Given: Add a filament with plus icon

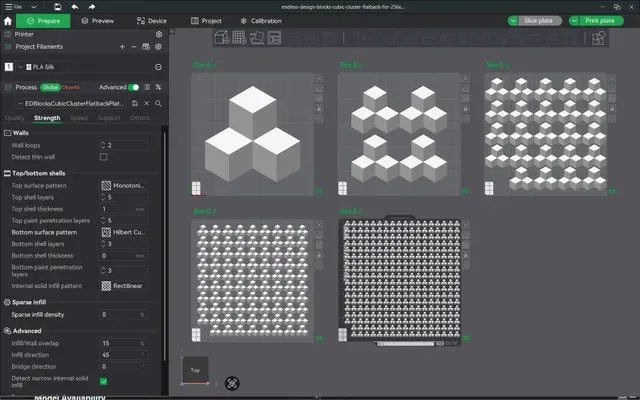Looking at the screenshot, I should [122, 47].
